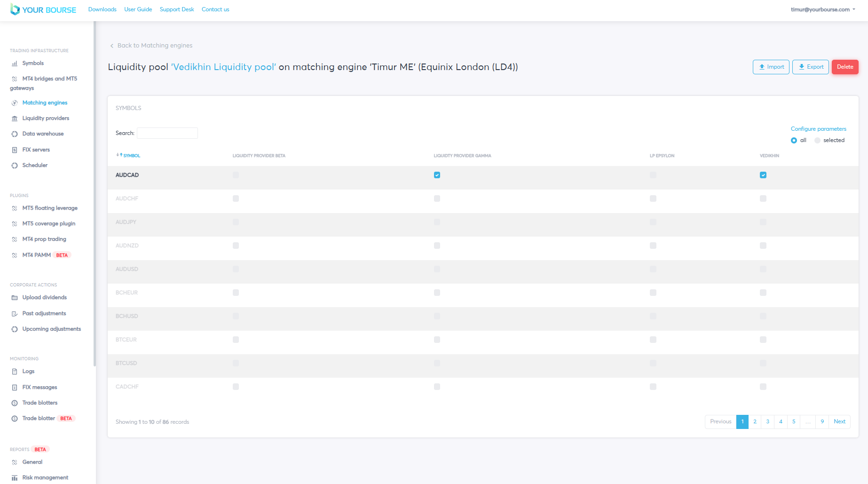Open the User Guide menu item
The image size is (868, 484).
pos(138,9)
